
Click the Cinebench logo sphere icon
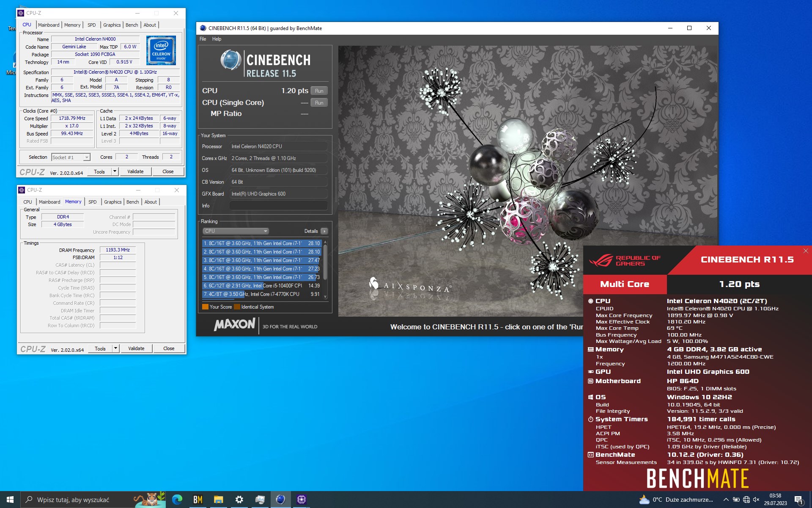point(231,60)
